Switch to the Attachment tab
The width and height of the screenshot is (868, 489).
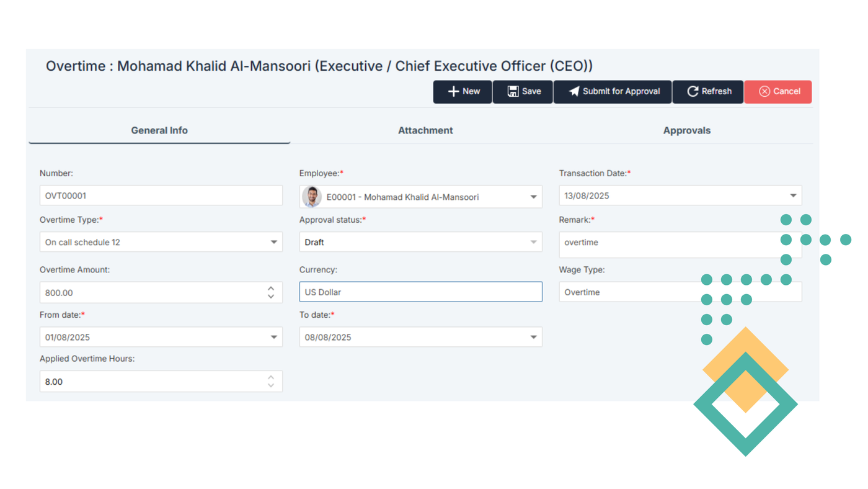[425, 130]
